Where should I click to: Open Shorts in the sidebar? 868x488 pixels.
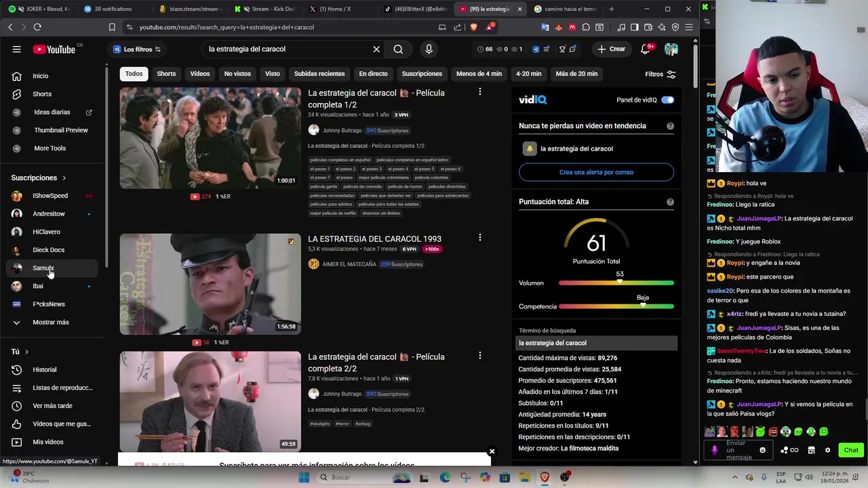(x=53, y=94)
